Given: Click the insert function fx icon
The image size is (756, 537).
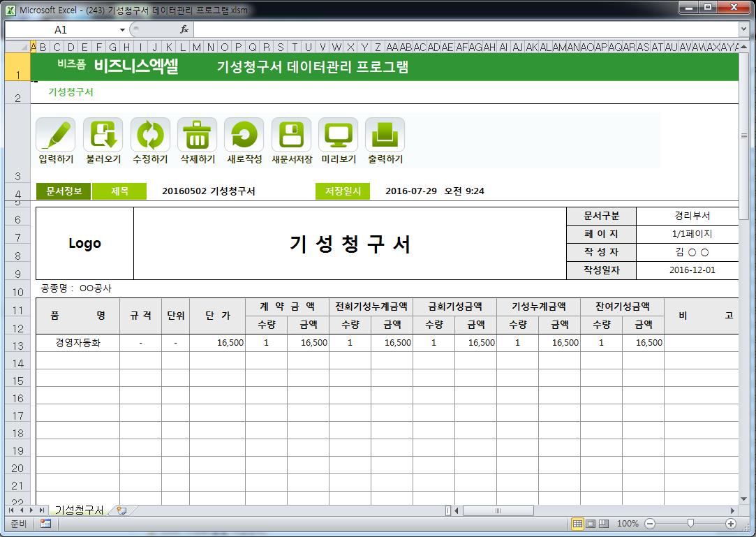Looking at the screenshot, I should (x=184, y=29).
